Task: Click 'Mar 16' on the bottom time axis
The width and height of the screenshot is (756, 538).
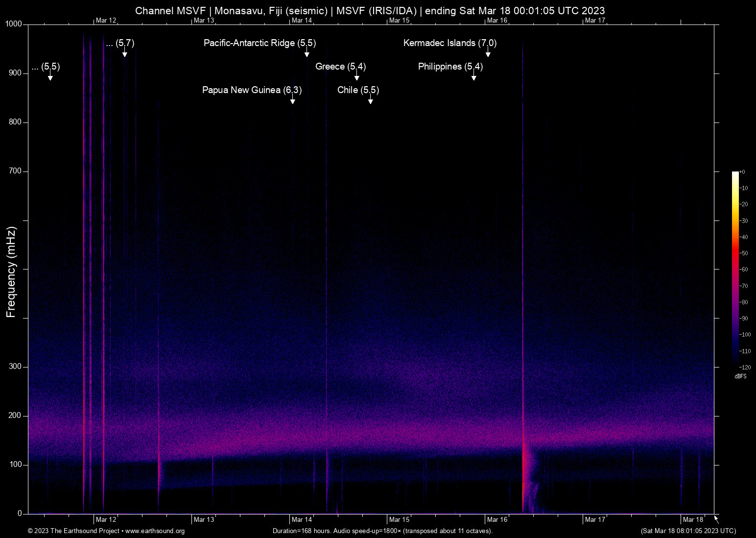Action: (497, 520)
